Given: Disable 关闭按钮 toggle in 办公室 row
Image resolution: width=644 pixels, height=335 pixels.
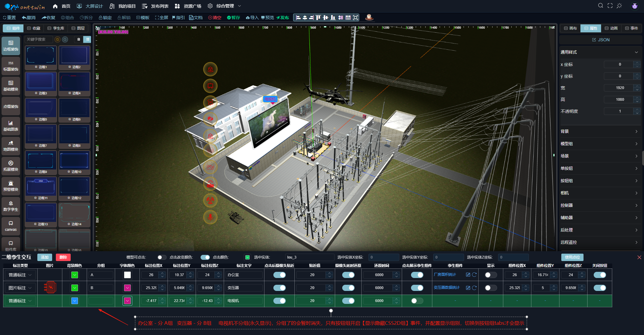Looking at the screenshot, I should [x=600, y=275].
